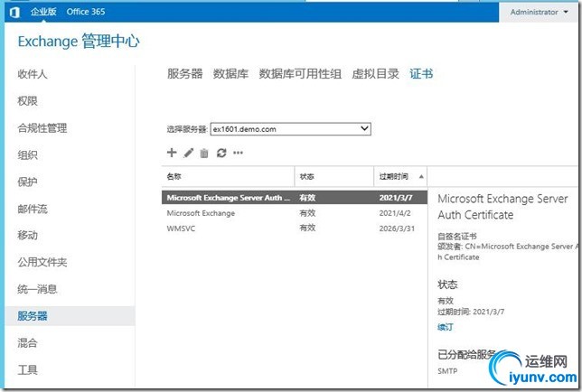Sort by 过期时间 column header
The height and width of the screenshot is (392, 582).
(x=400, y=176)
